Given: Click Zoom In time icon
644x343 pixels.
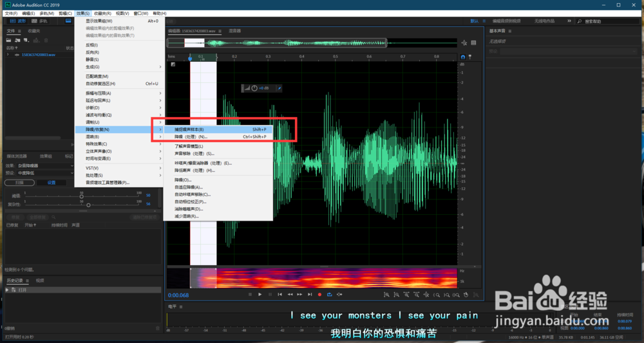Looking at the screenshot, I should (x=406, y=295).
